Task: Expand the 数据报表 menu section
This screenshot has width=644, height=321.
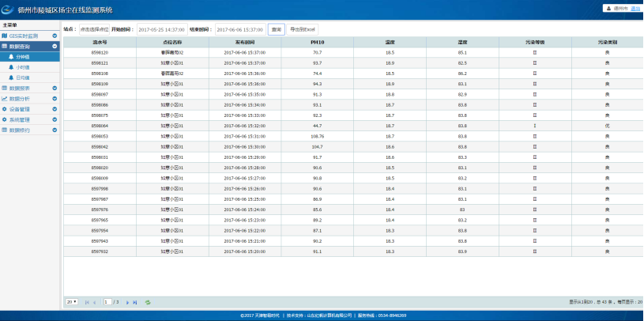Action: click(x=55, y=89)
